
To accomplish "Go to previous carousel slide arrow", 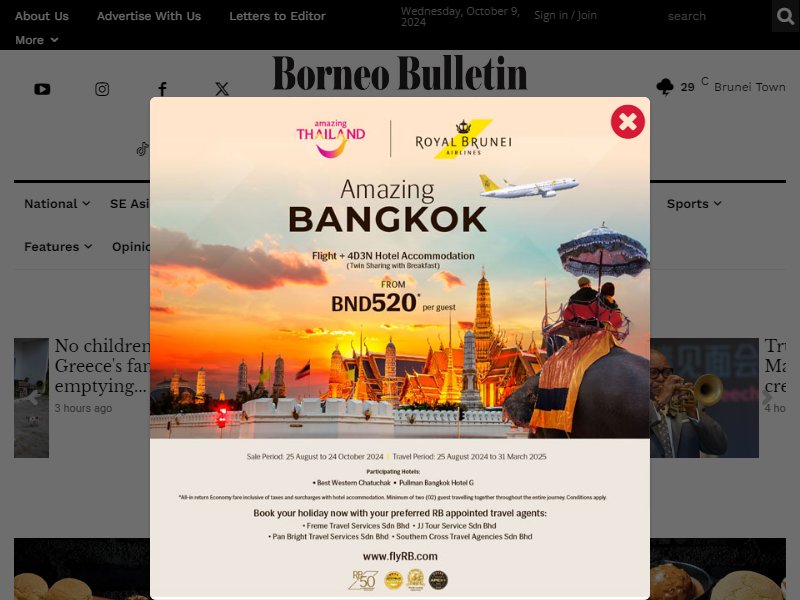I will [34, 397].
